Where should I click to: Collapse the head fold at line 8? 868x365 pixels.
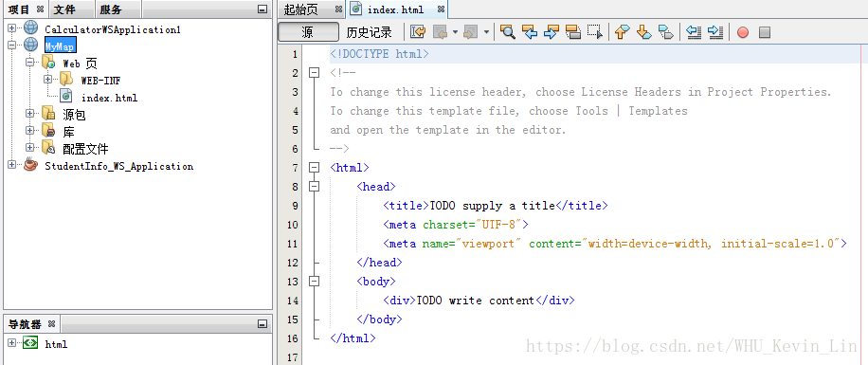315,187
